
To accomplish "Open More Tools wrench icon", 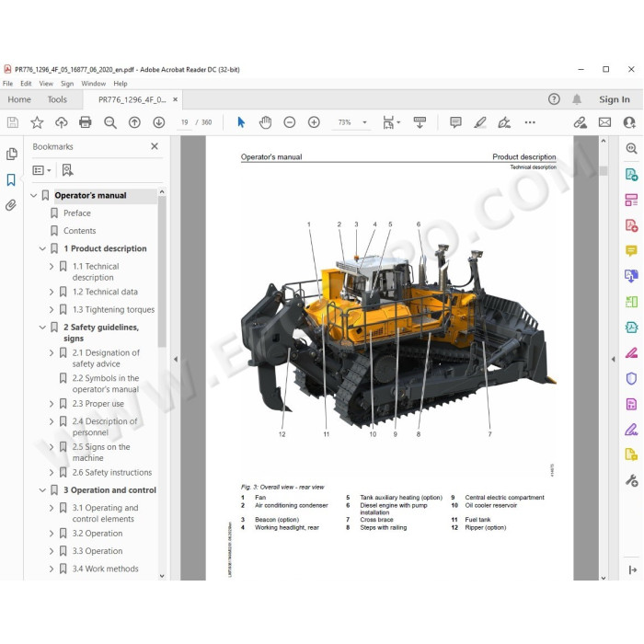I will (631, 479).
